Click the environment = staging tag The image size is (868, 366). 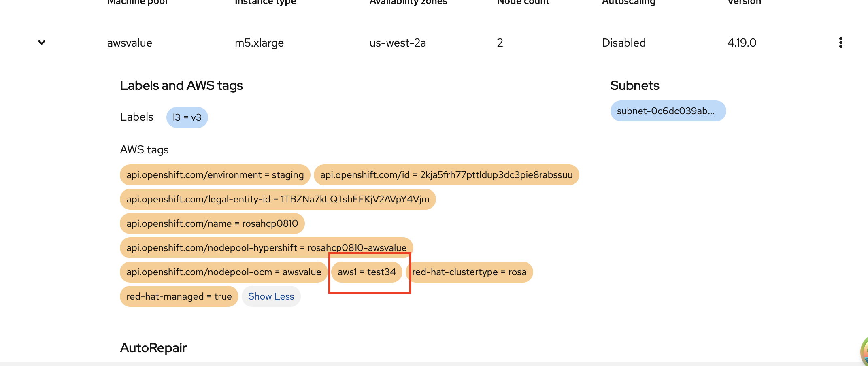215,175
